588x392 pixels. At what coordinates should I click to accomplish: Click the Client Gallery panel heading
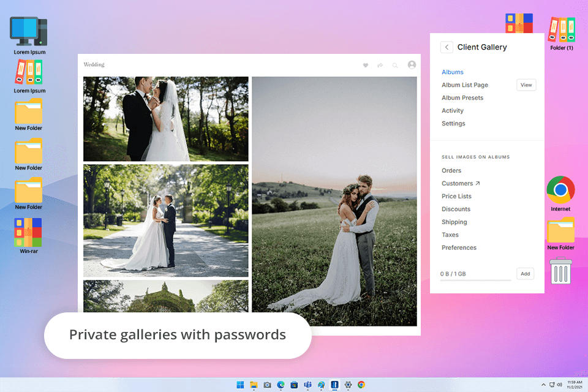[x=482, y=47]
